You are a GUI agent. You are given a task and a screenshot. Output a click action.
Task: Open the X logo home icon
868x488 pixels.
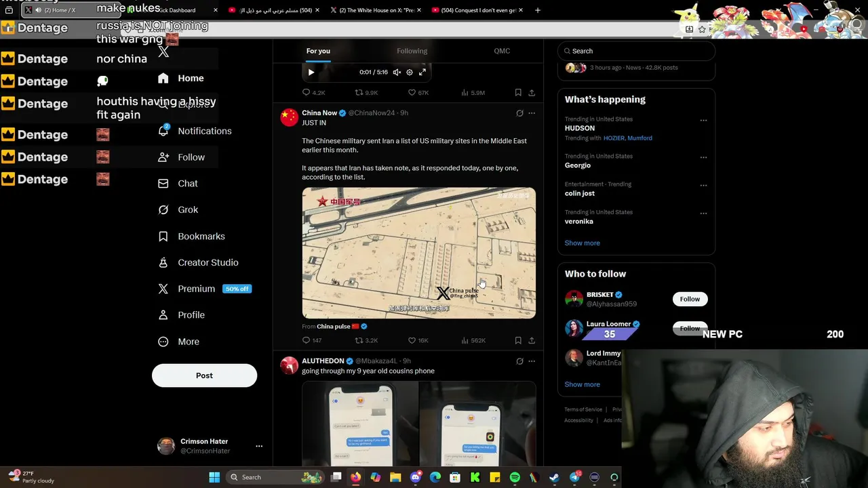tap(163, 52)
